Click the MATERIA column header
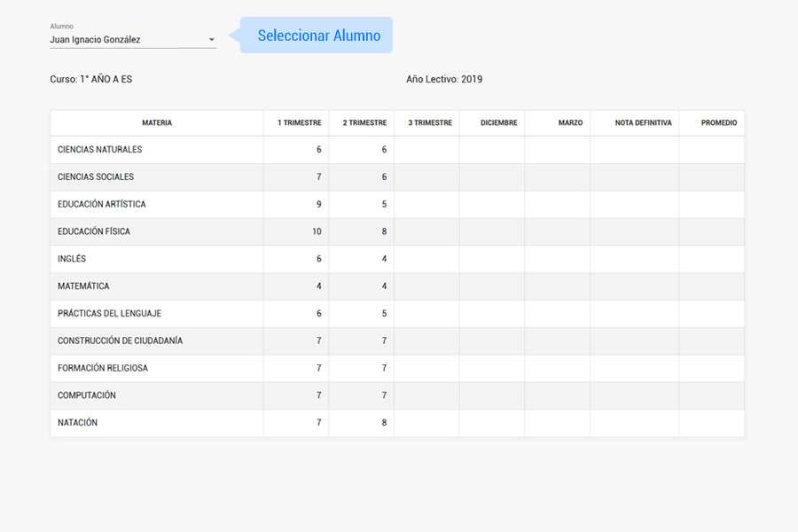798x532 pixels. coord(157,123)
